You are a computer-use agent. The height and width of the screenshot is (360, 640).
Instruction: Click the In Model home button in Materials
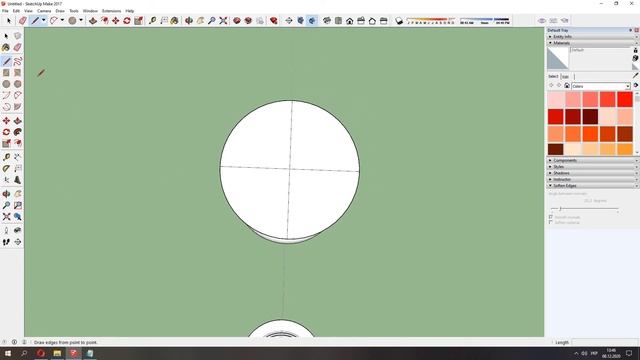click(x=567, y=86)
